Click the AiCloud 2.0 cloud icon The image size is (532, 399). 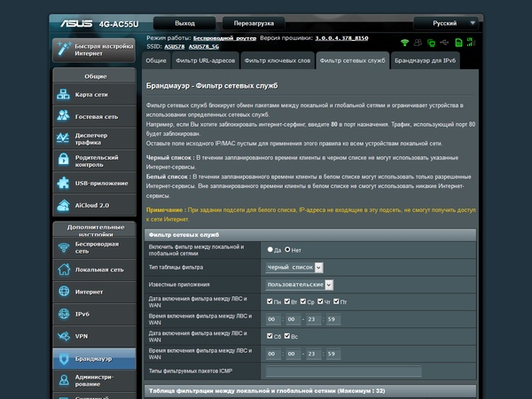coord(64,206)
